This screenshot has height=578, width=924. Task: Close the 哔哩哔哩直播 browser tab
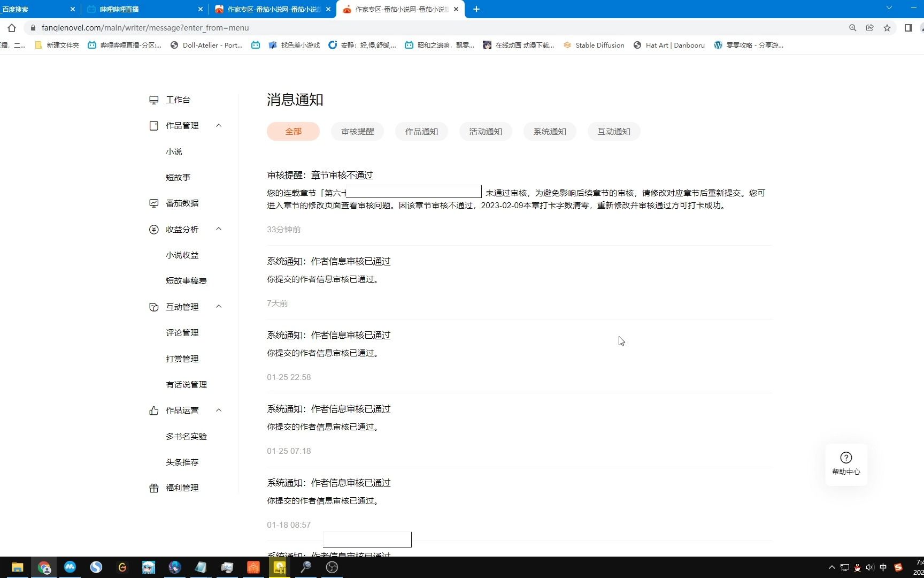click(201, 9)
